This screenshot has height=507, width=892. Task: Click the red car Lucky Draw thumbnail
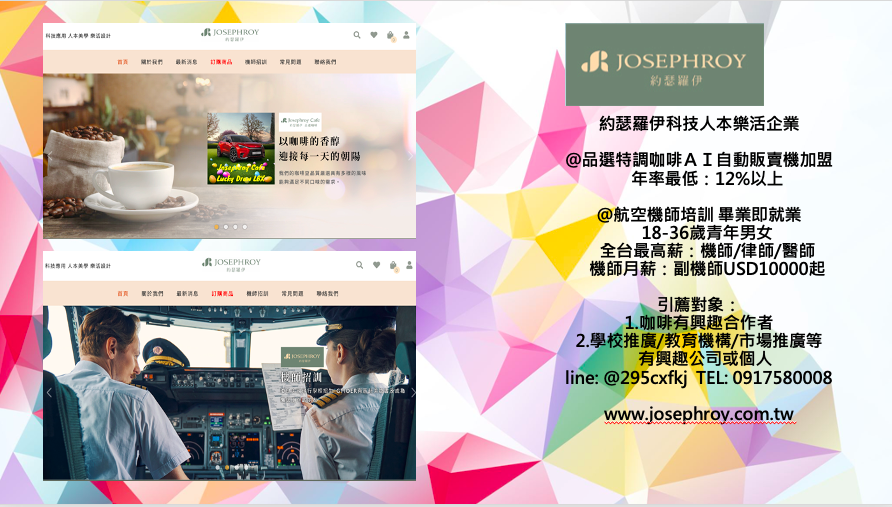pyautogui.click(x=240, y=148)
